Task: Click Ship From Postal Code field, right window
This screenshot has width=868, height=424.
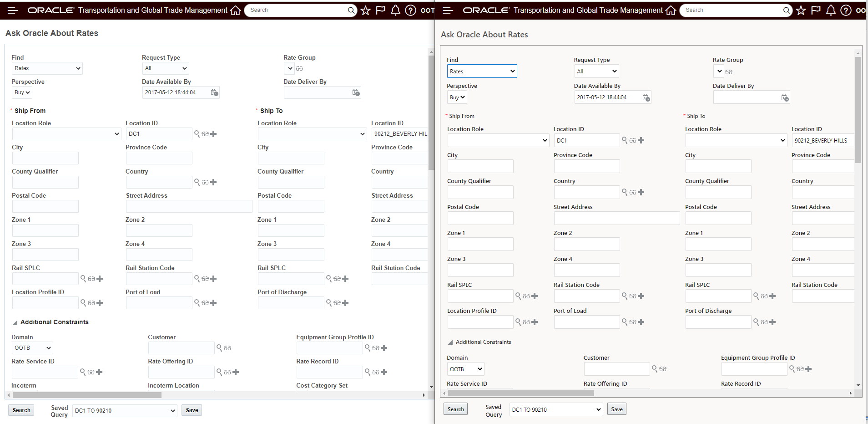Action: pyautogui.click(x=480, y=218)
